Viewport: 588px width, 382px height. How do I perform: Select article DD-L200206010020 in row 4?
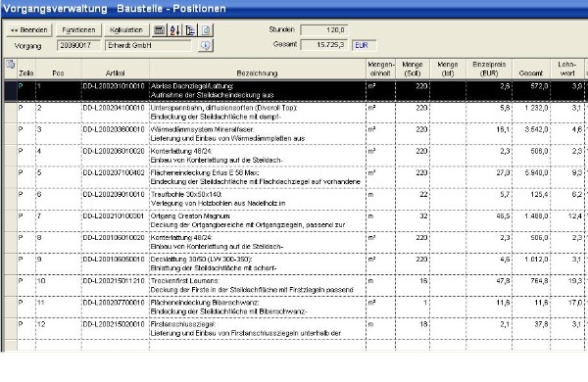[x=114, y=151]
